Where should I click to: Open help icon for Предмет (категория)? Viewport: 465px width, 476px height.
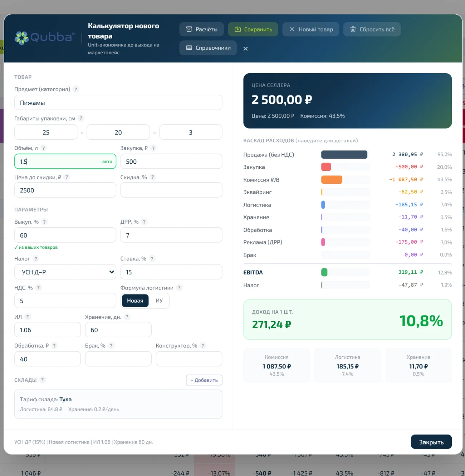click(x=76, y=89)
